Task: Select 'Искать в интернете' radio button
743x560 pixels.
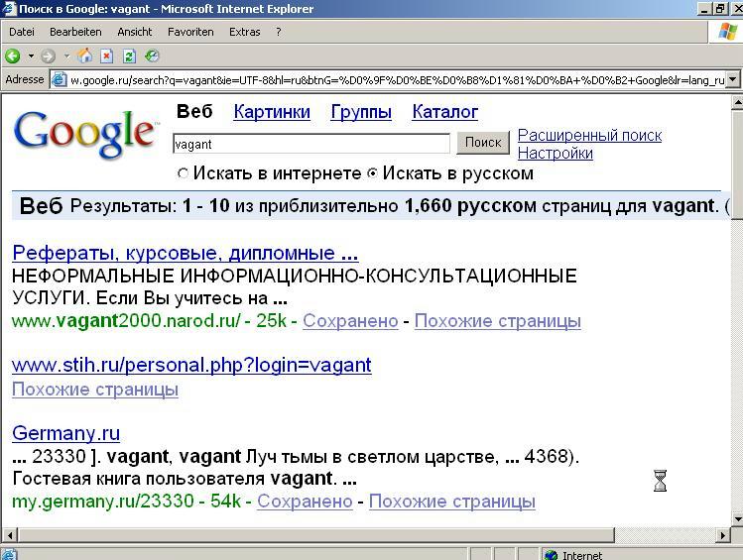Action: (x=183, y=173)
